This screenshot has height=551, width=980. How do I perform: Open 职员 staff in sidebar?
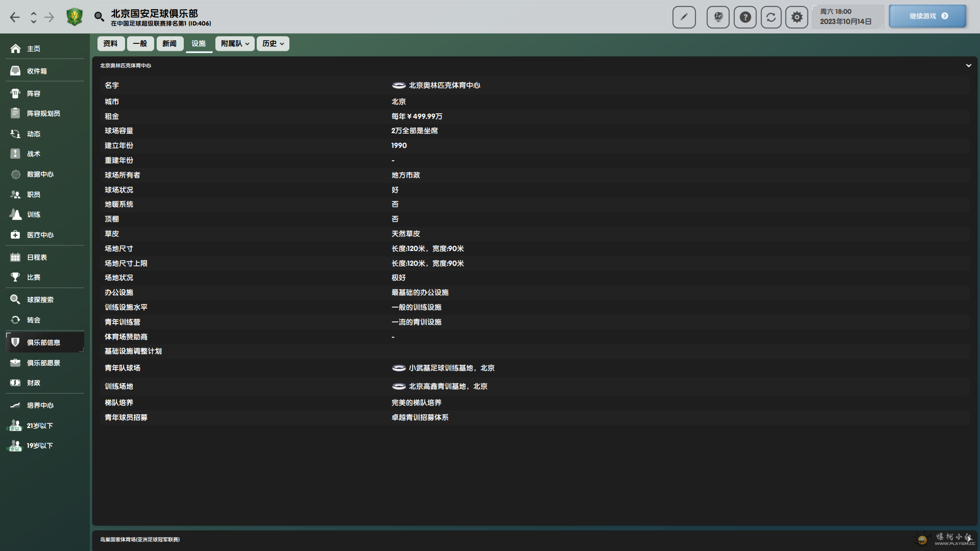[45, 194]
